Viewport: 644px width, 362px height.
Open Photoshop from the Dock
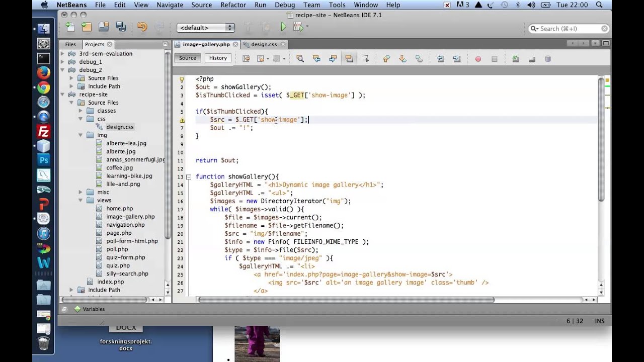point(44,160)
